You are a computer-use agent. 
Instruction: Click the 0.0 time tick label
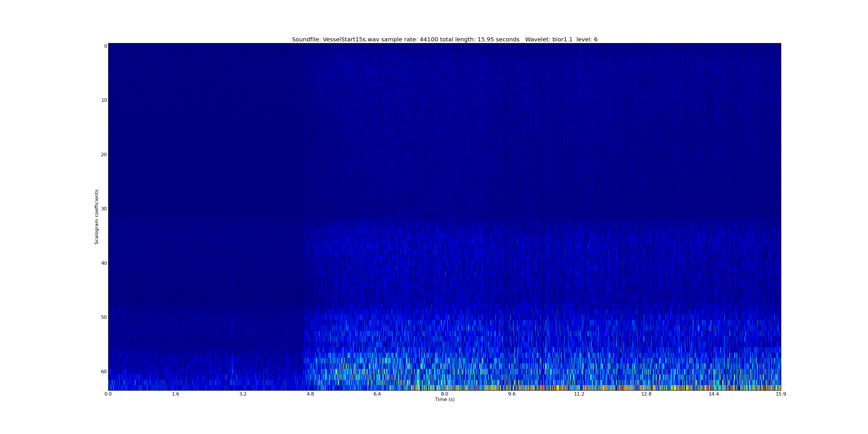click(108, 394)
